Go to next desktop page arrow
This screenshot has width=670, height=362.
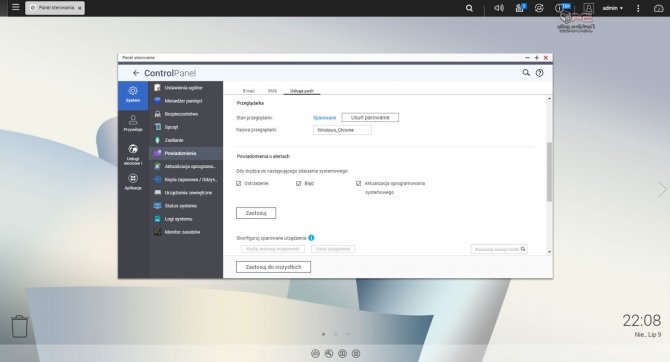pyautogui.click(x=662, y=189)
